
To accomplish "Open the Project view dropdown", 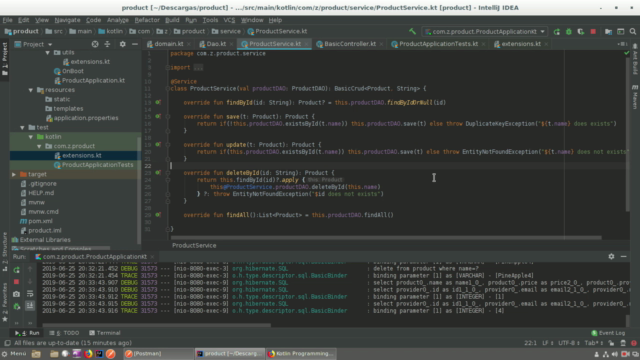I will point(33,44).
